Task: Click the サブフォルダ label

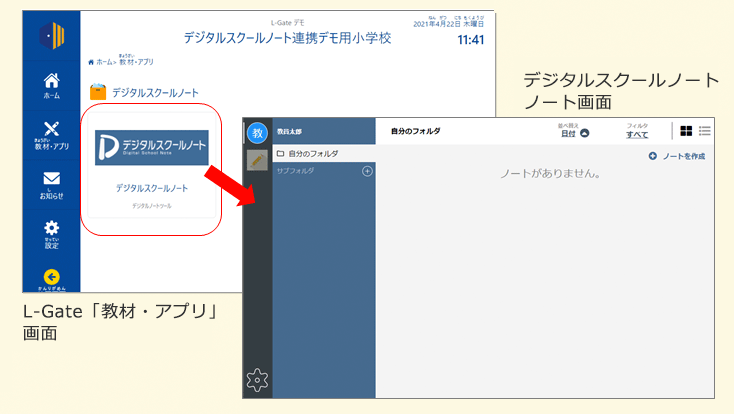Action: click(295, 171)
